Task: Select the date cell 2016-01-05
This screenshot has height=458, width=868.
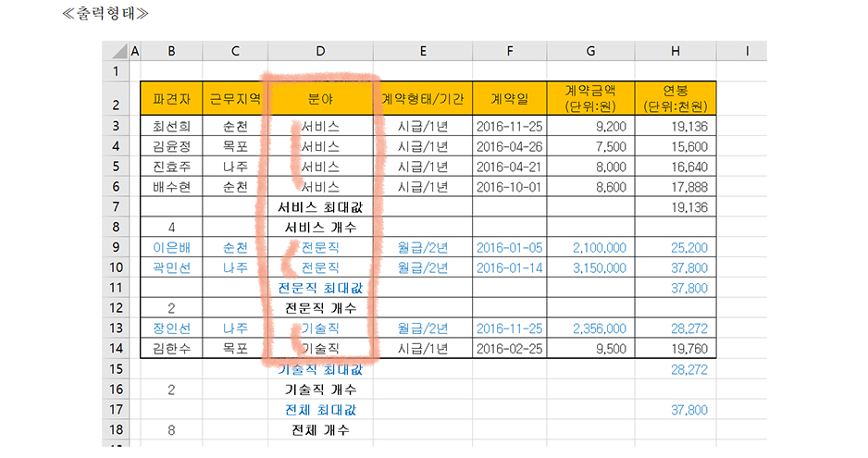Action: (509, 247)
